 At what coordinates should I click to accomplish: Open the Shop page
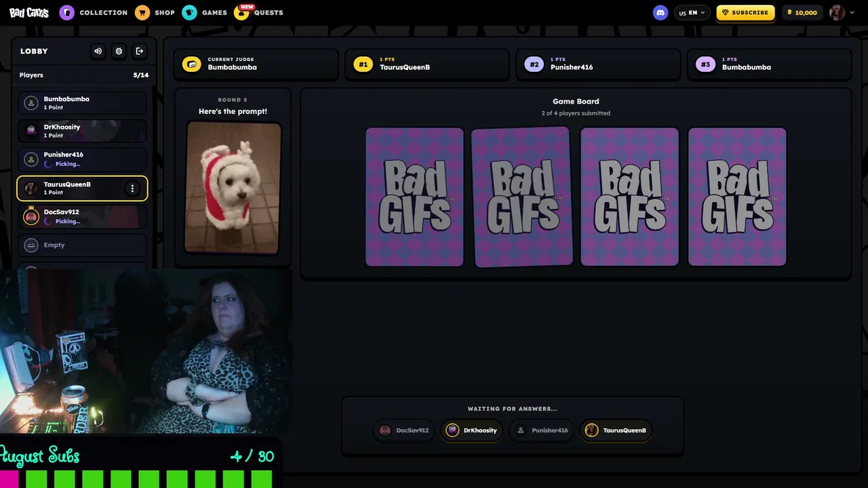[155, 12]
